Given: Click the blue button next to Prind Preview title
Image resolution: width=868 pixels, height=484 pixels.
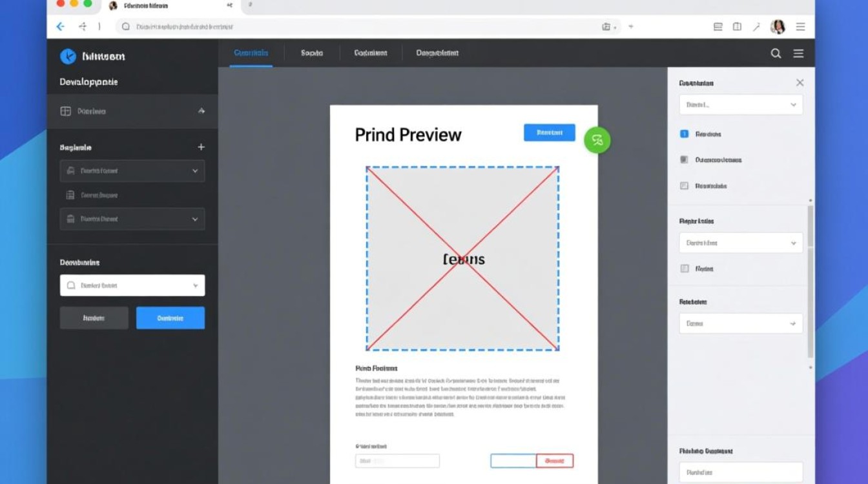Looking at the screenshot, I should coord(549,132).
